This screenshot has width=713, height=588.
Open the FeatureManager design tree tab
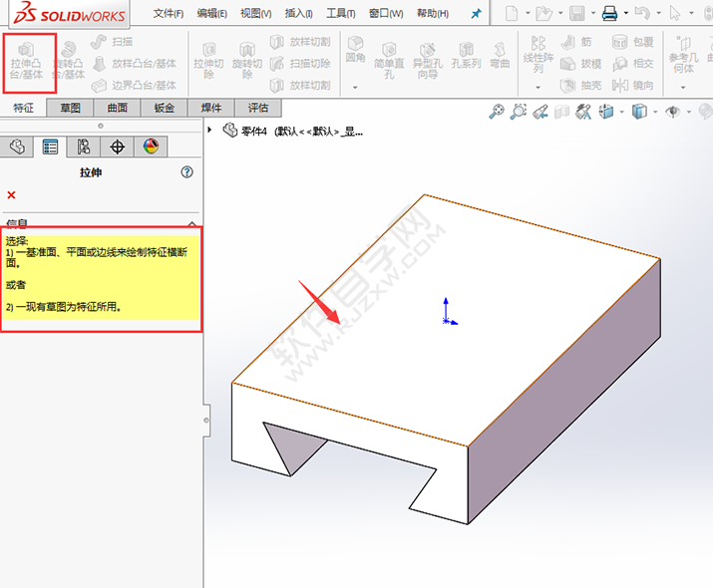(x=16, y=147)
